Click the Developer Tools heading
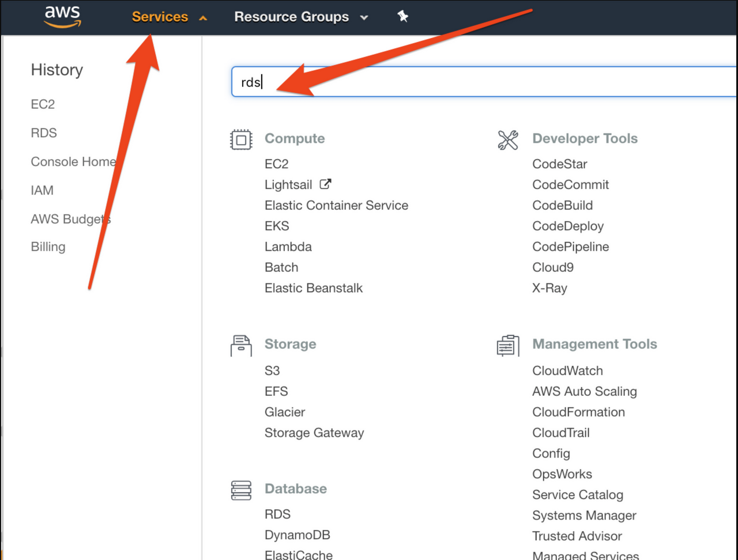The width and height of the screenshot is (738, 560). [x=585, y=139]
